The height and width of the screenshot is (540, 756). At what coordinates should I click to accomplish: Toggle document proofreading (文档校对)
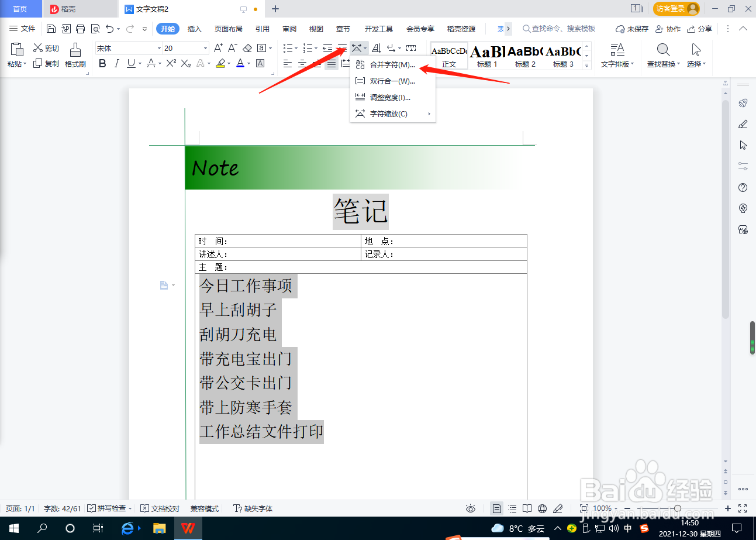pos(161,508)
